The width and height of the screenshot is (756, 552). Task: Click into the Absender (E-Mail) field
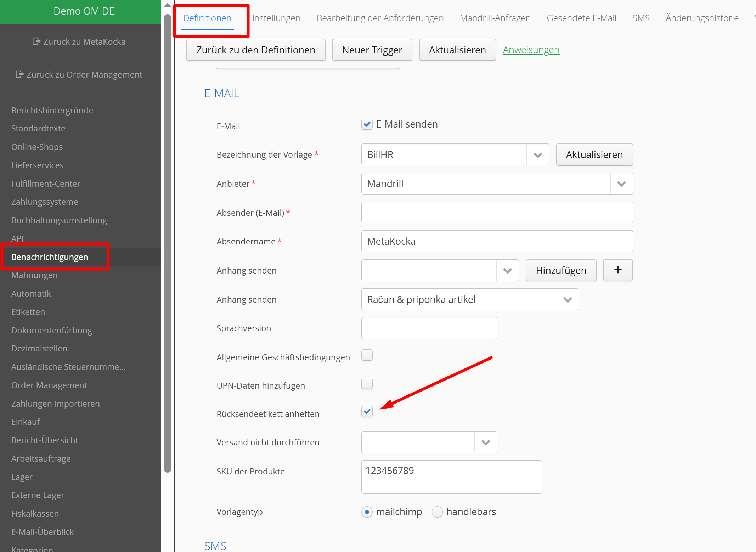[497, 213]
